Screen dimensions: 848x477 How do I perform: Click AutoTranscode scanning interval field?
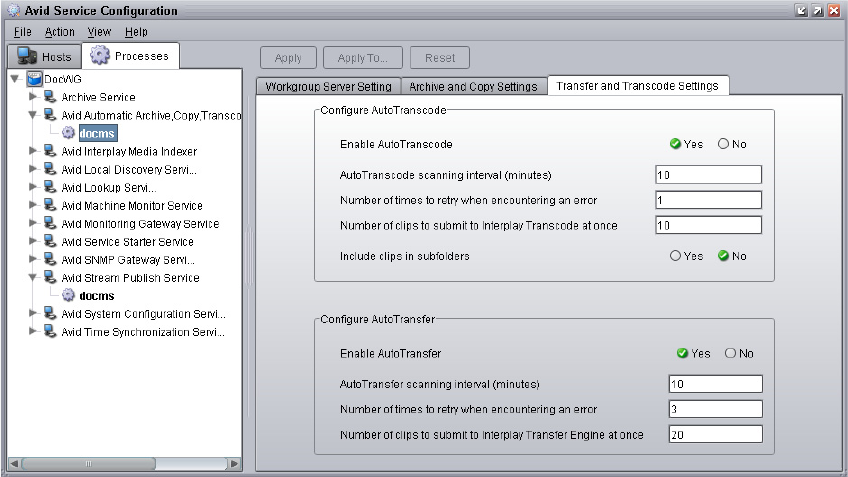(708, 175)
